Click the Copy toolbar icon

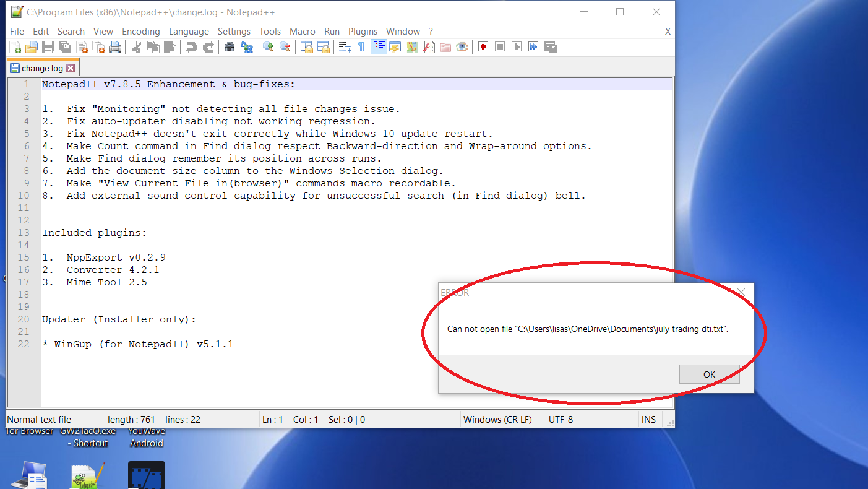coord(153,47)
